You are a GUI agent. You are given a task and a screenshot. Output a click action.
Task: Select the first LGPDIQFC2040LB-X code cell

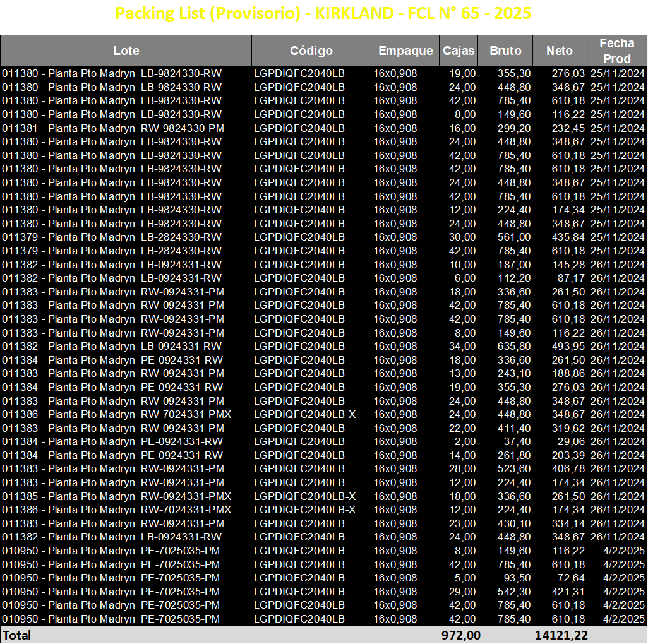[x=304, y=414]
